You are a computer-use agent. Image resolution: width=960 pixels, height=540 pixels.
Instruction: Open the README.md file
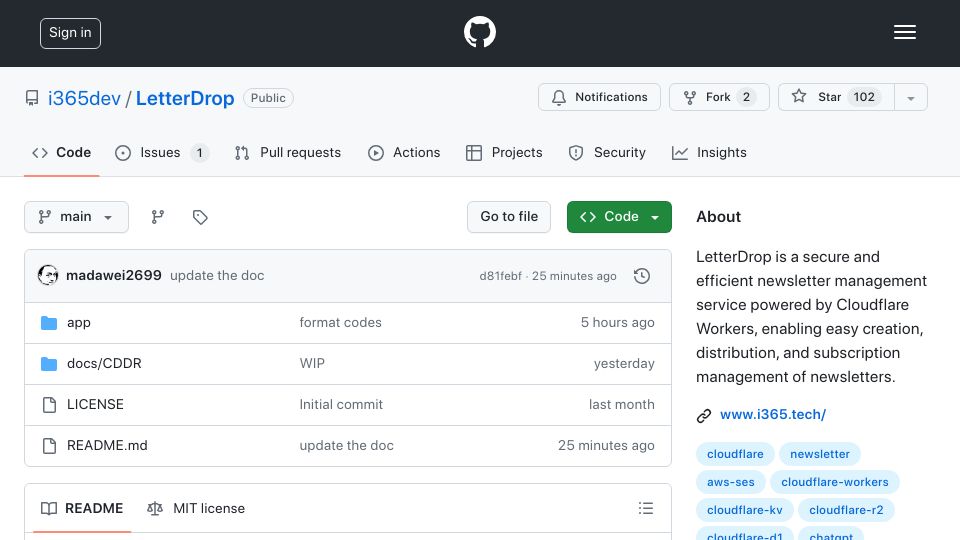click(x=107, y=446)
